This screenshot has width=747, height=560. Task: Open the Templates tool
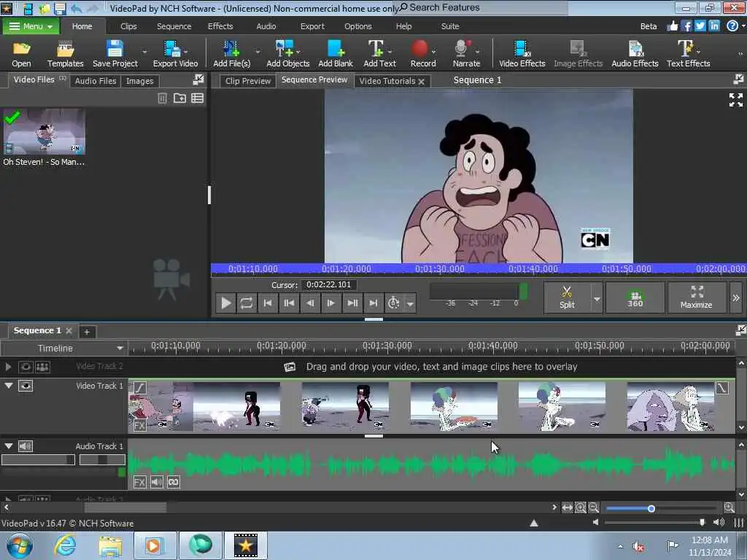click(65, 53)
